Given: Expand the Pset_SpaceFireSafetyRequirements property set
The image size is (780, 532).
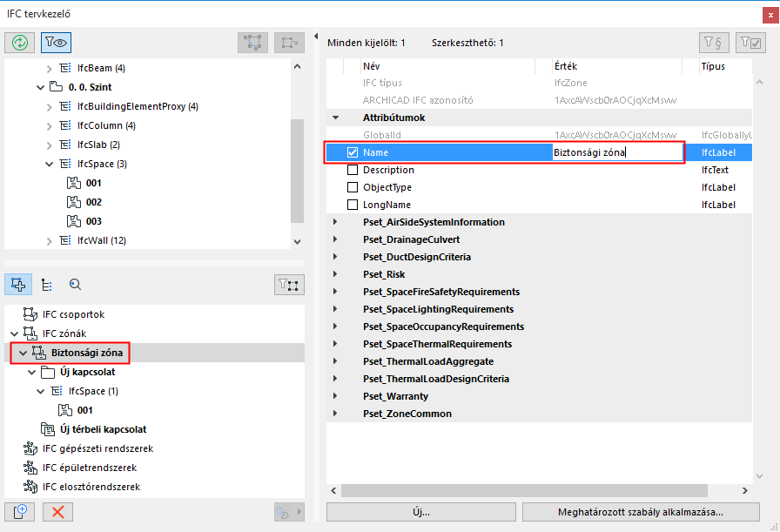Looking at the screenshot, I should coord(335,292).
